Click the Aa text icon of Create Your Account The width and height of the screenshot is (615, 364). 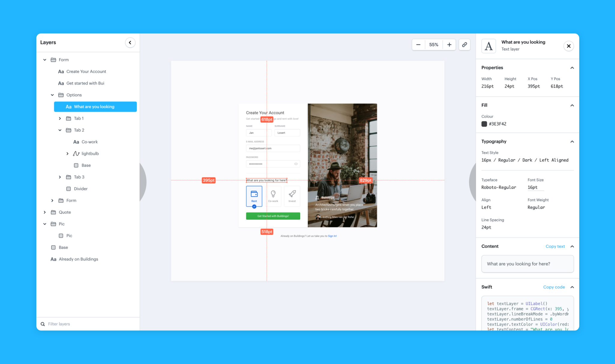61,71
